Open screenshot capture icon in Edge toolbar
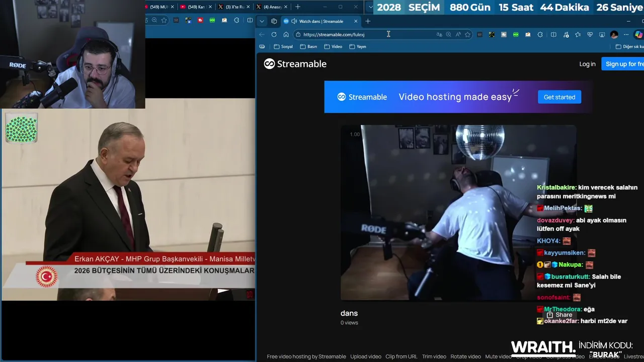The height and width of the screenshot is (362, 644). click(x=602, y=35)
